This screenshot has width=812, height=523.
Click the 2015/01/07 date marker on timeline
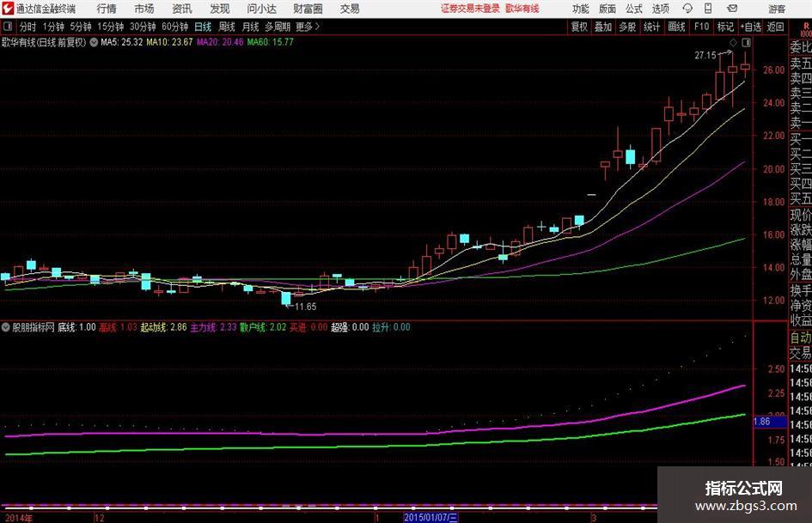pos(430,518)
